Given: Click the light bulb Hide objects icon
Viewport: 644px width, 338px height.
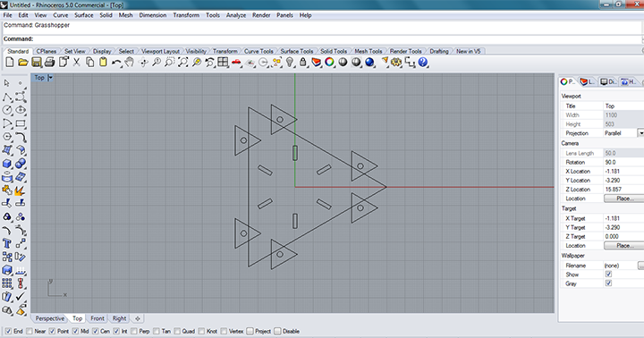Looking at the screenshot, I should (290, 63).
